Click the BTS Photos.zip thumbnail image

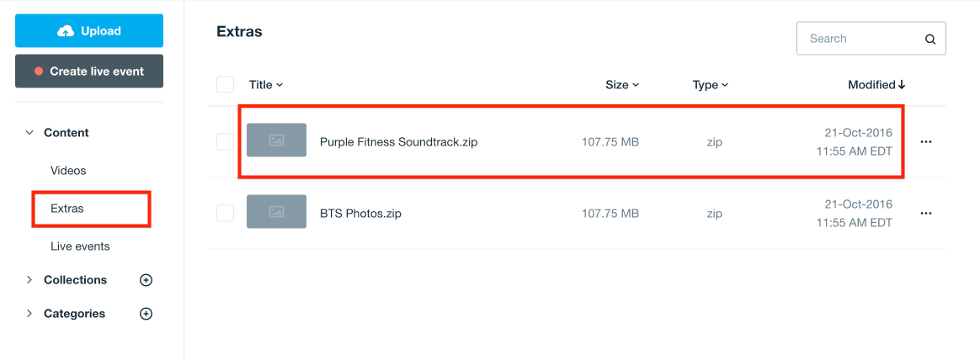276,212
